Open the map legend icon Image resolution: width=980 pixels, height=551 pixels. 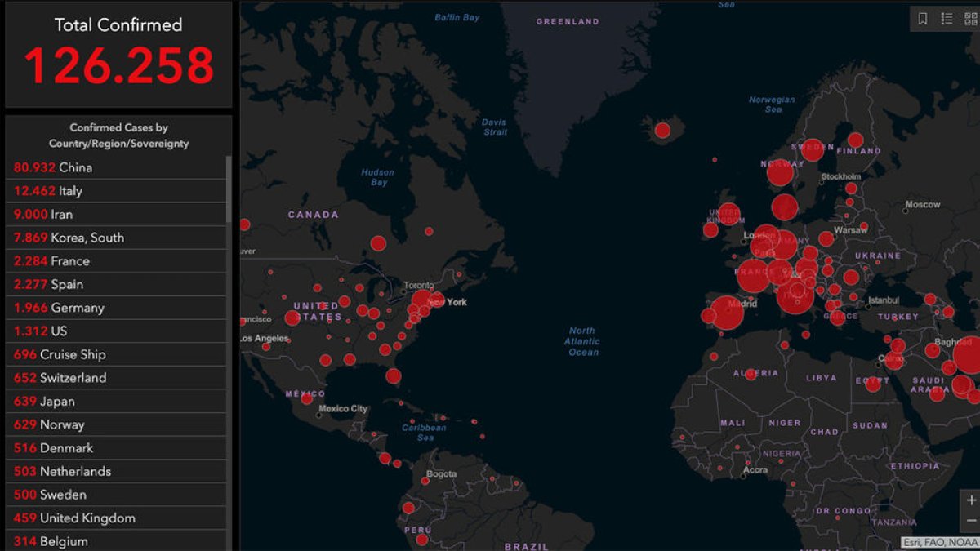[x=947, y=18]
